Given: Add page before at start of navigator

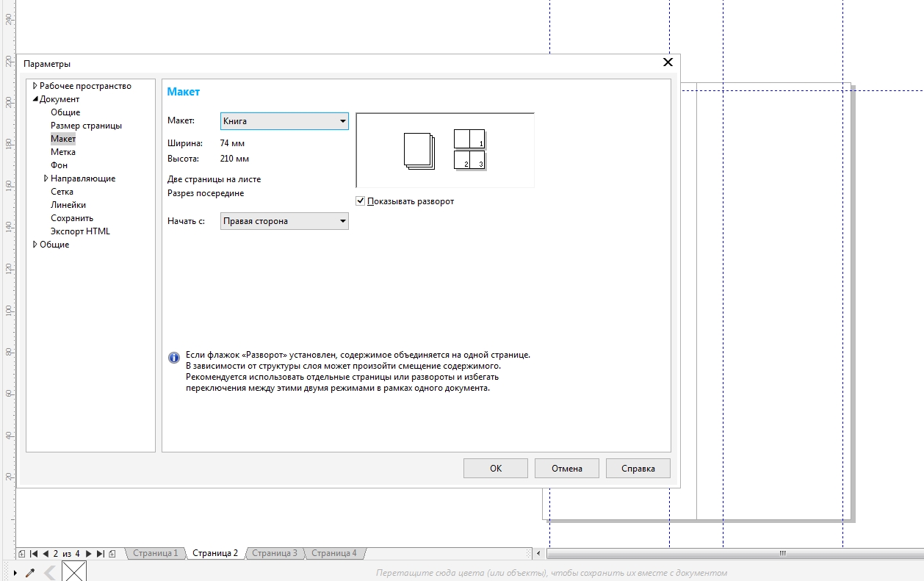Looking at the screenshot, I should tap(22, 553).
